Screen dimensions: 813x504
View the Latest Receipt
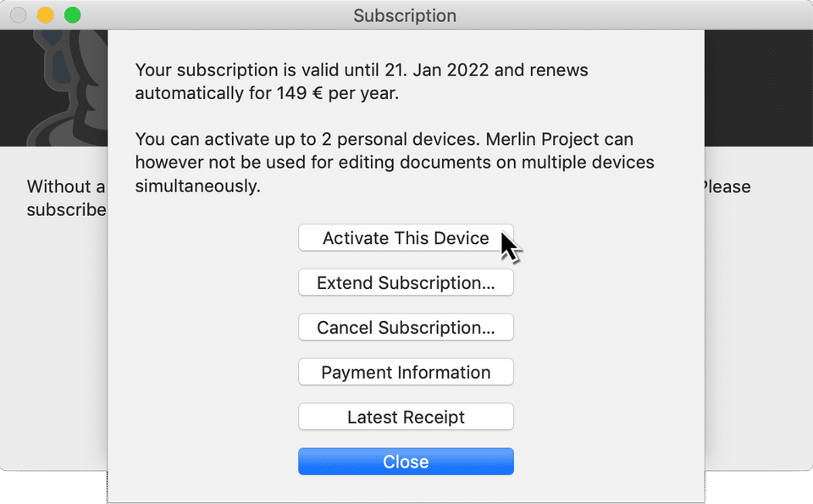[406, 417]
